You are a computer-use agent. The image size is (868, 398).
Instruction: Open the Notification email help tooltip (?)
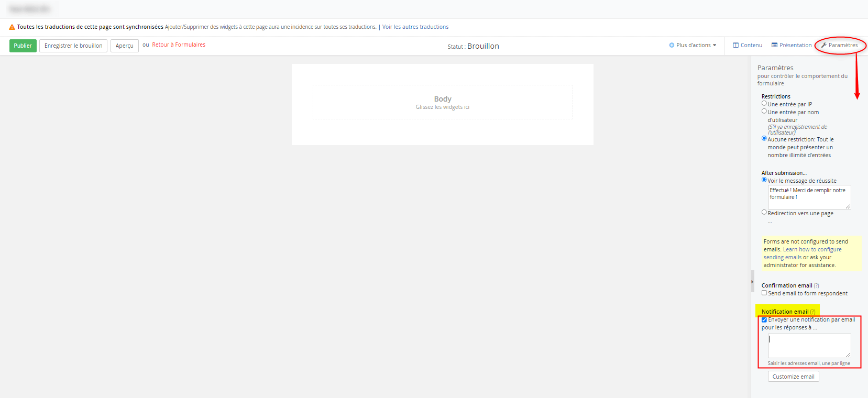click(812, 312)
